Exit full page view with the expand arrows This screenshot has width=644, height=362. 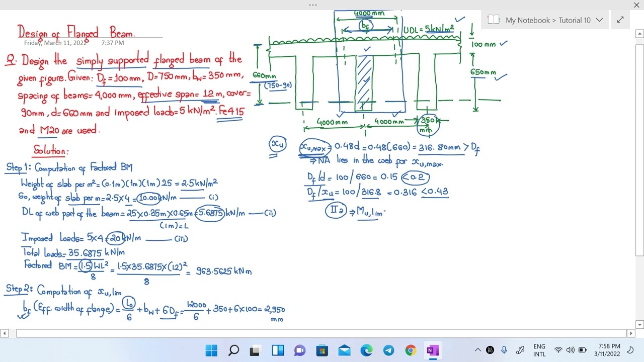620,20
